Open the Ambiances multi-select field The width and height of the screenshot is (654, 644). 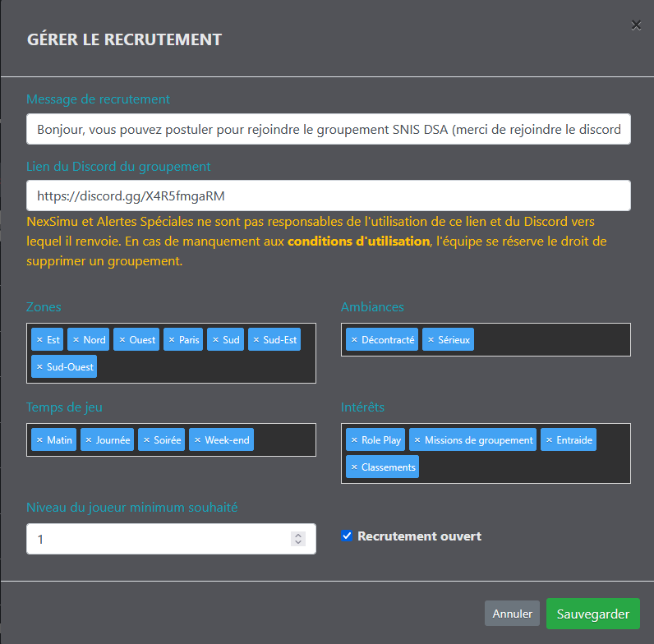click(550, 340)
